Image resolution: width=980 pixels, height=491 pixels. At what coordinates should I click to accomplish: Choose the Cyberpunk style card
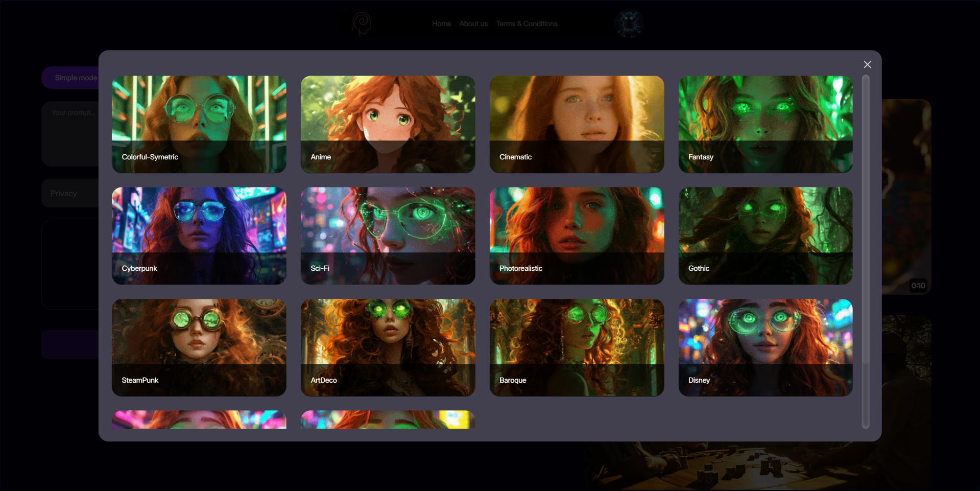tap(199, 236)
